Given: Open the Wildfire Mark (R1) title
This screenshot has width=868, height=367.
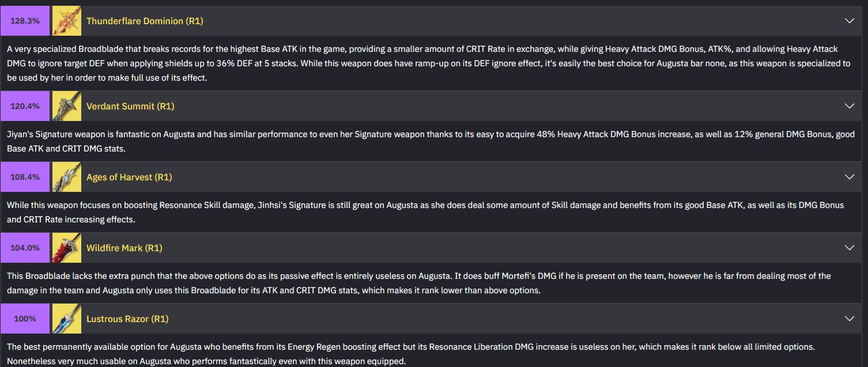Looking at the screenshot, I should pos(124,248).
